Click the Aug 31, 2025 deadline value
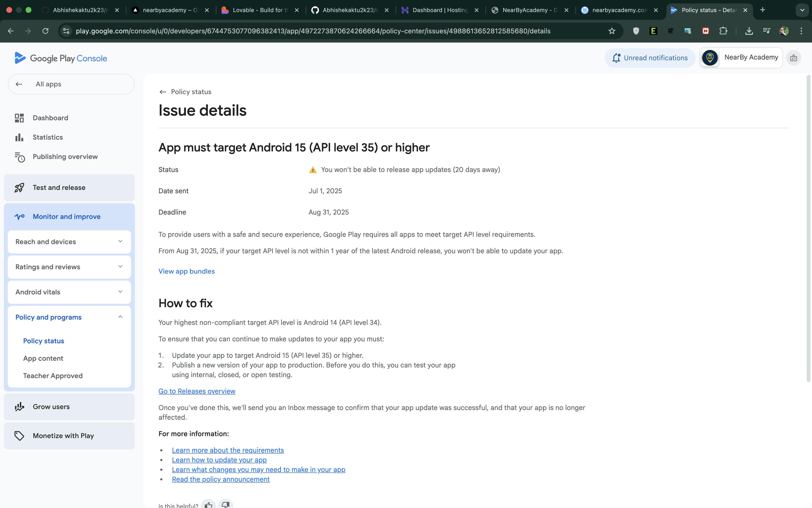The height and width of the screenshot is (508, 812). [328, 212]
